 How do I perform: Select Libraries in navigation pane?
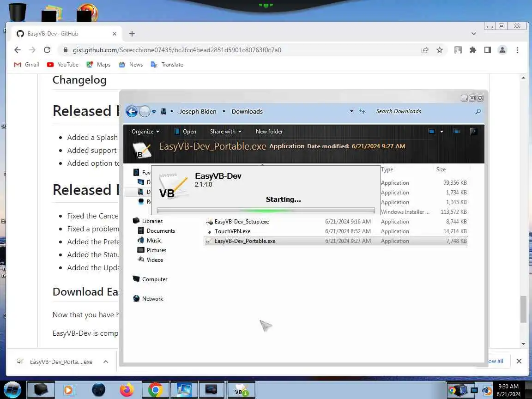coord(148,221)
